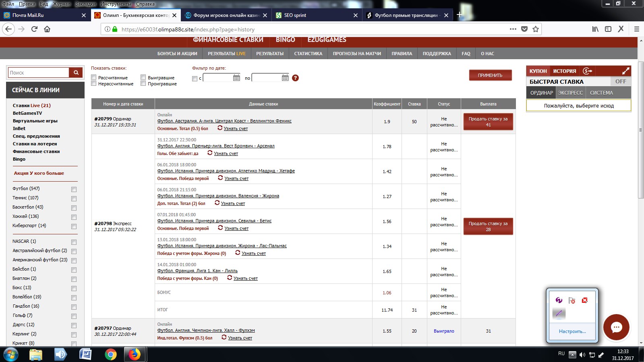Open the 'from' date calendar picker
Screen dimensions: 644x362
point(236,78)
